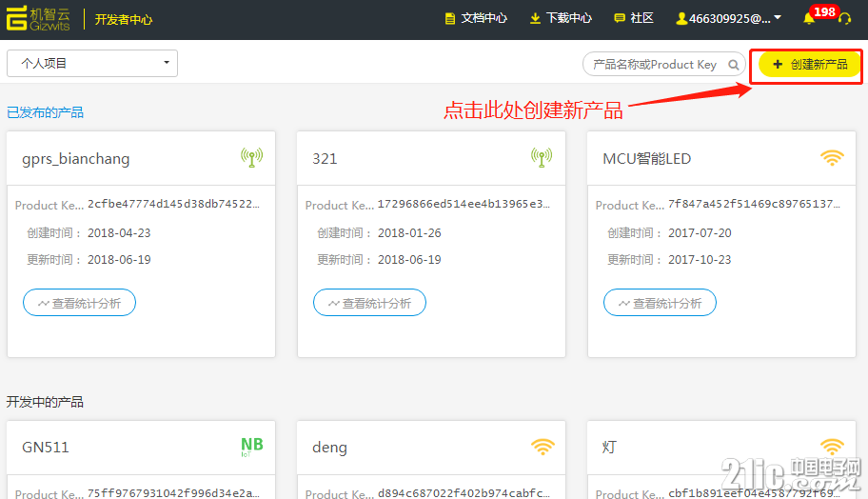Open the MCU智能LED product title
This screenshot has width=868, height=499.
[x=646, y=159]
